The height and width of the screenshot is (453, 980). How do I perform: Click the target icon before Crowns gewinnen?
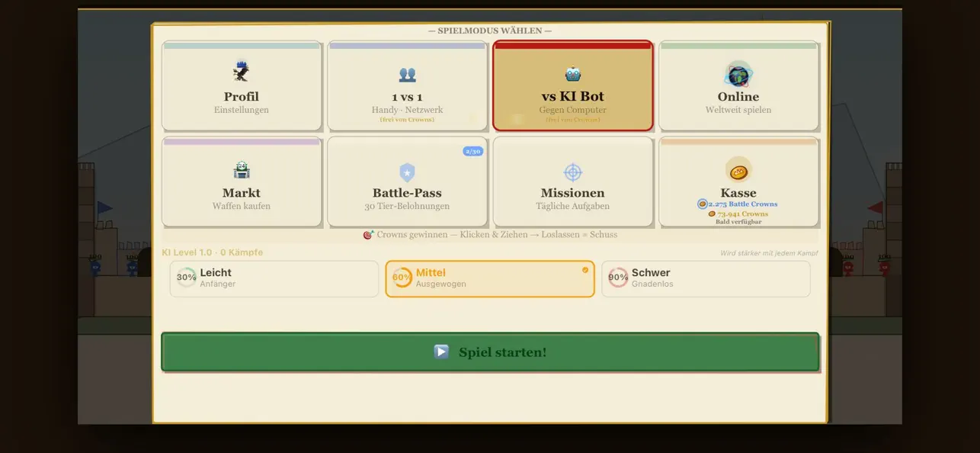[x=368, y=235]
